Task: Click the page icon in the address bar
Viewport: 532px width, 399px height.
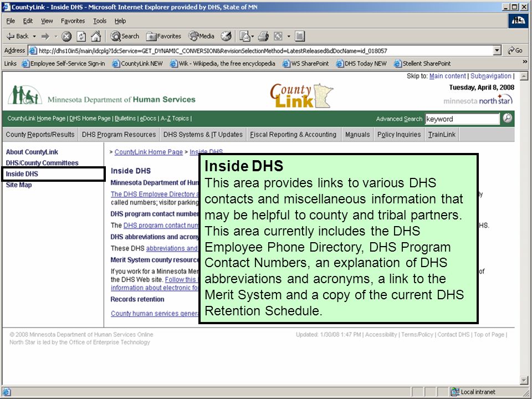Action: 33,50
